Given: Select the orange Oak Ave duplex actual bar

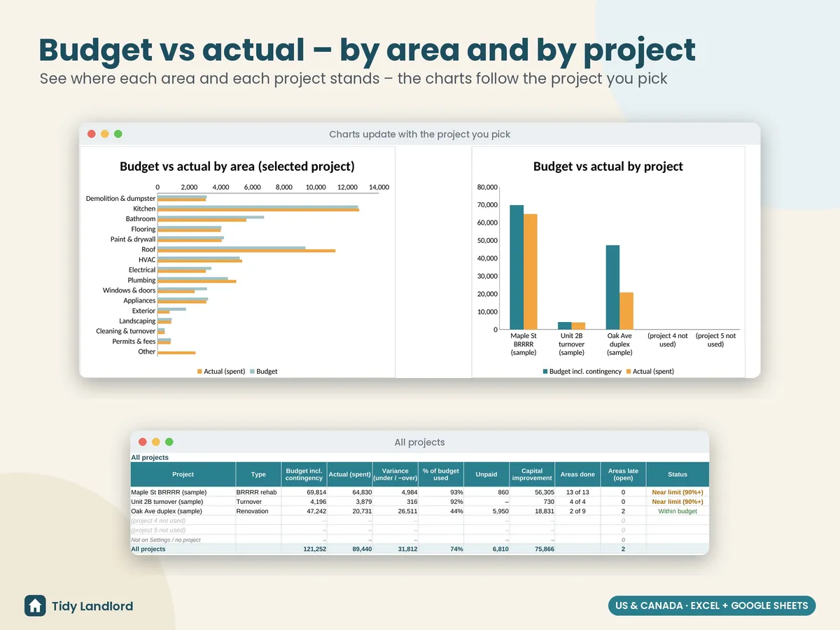Looking at the screenshot, I should (626, 311).
